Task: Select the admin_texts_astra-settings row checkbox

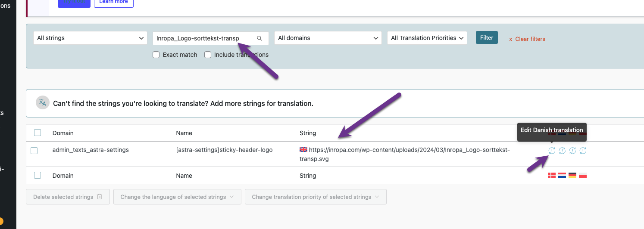Action: tap(34, 150)
